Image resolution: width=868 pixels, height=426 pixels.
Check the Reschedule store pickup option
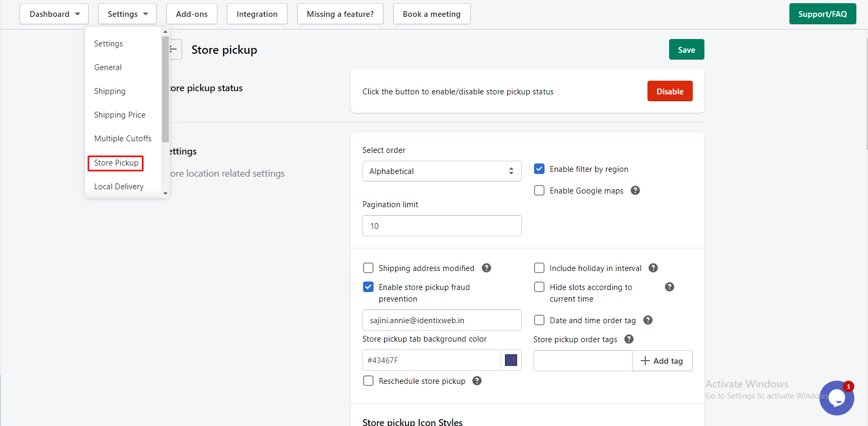(x=368, y=381)
